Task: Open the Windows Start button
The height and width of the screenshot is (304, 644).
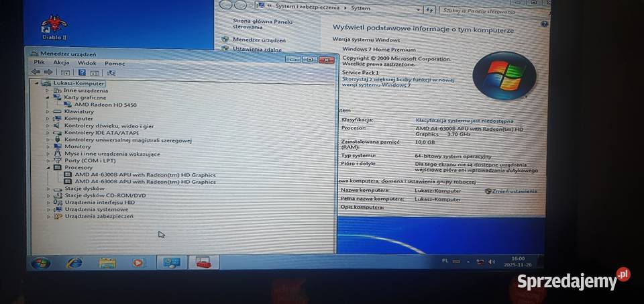Action: click(41, 263)
